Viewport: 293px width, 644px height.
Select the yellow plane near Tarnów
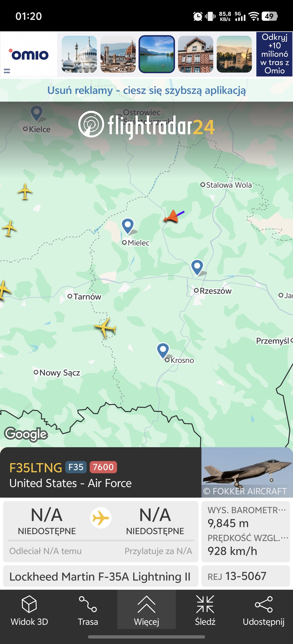coord(105,327)
